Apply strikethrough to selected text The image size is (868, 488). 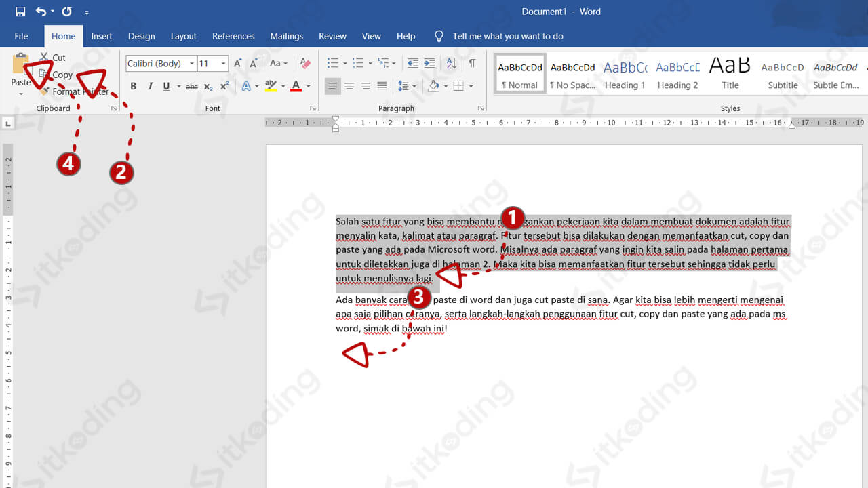click(192, 86)
